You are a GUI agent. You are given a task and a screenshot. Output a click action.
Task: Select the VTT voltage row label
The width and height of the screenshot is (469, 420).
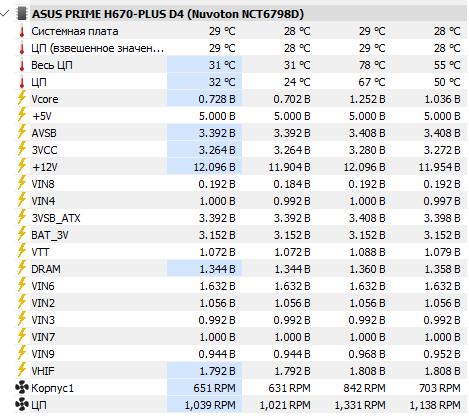(40, 252)
